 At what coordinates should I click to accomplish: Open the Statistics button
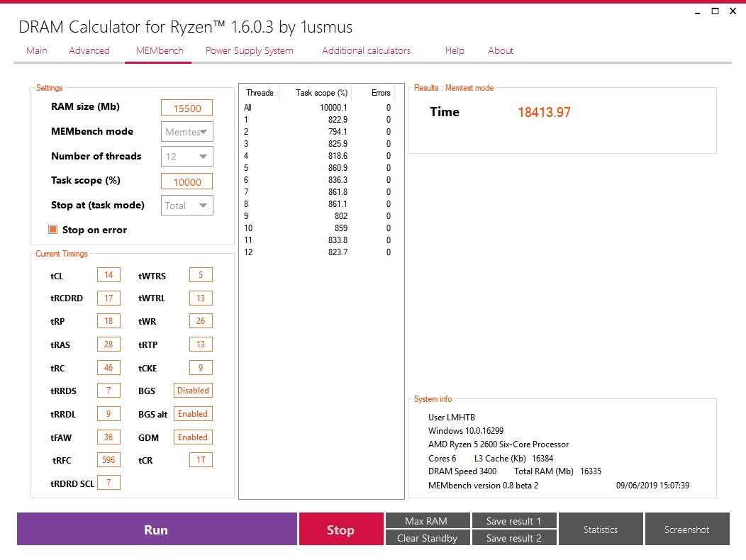pyautogui.click(x=601, y=529)
